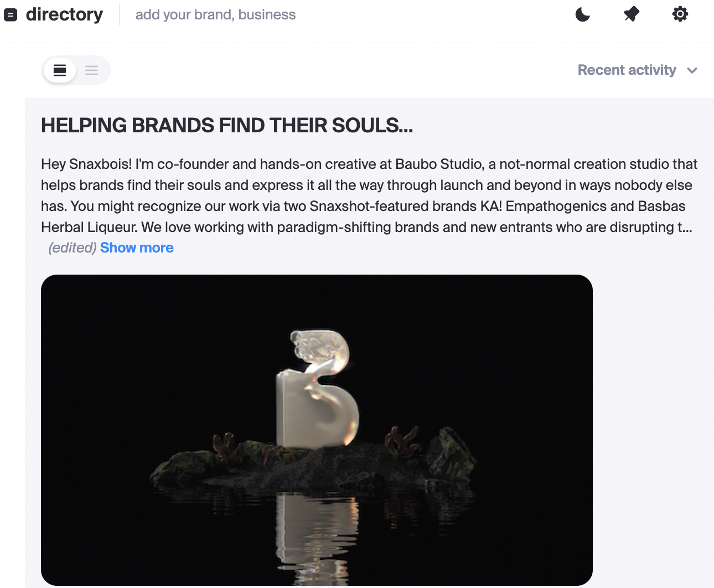Click "add your brand, business" tagline
This screenshot has height=588, width=714.
pos(215,15)
